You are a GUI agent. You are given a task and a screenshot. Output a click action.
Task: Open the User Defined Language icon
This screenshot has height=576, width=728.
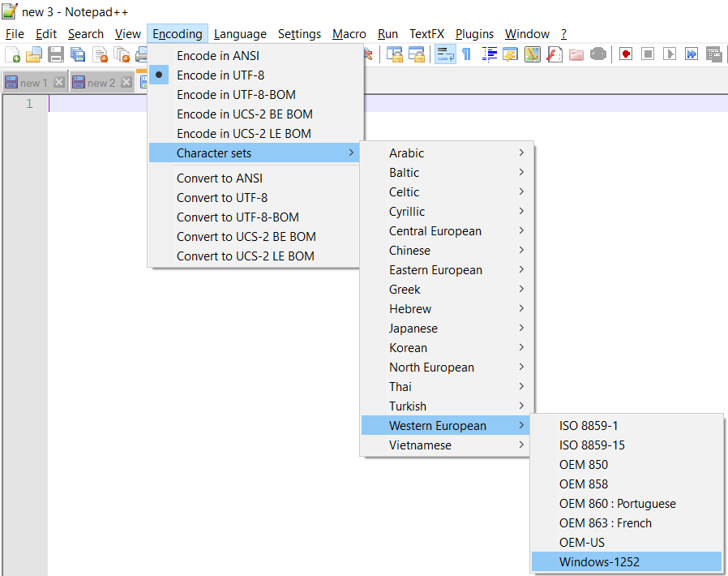click(x=510, y=54)
